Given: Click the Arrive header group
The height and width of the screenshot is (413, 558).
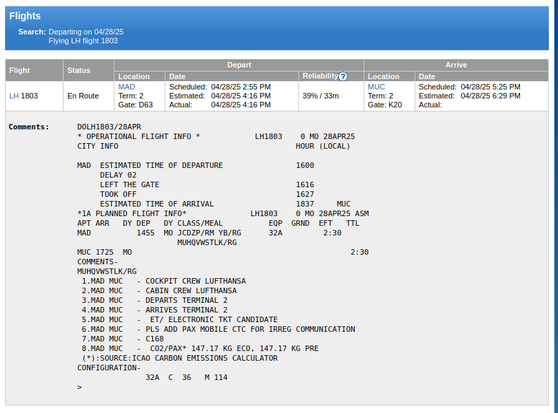Looking at the screenshot, I should [x=456, y=65].
